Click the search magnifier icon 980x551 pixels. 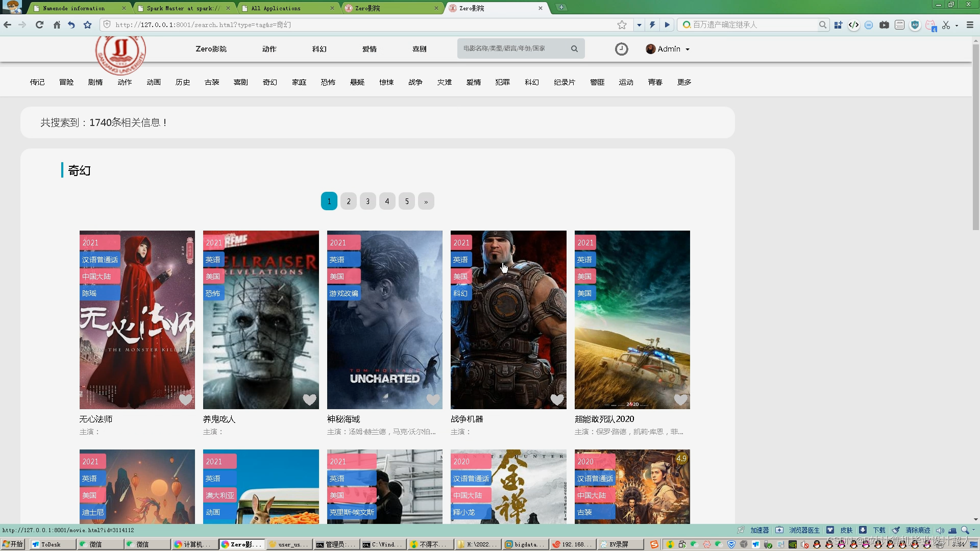click(574, 49)
